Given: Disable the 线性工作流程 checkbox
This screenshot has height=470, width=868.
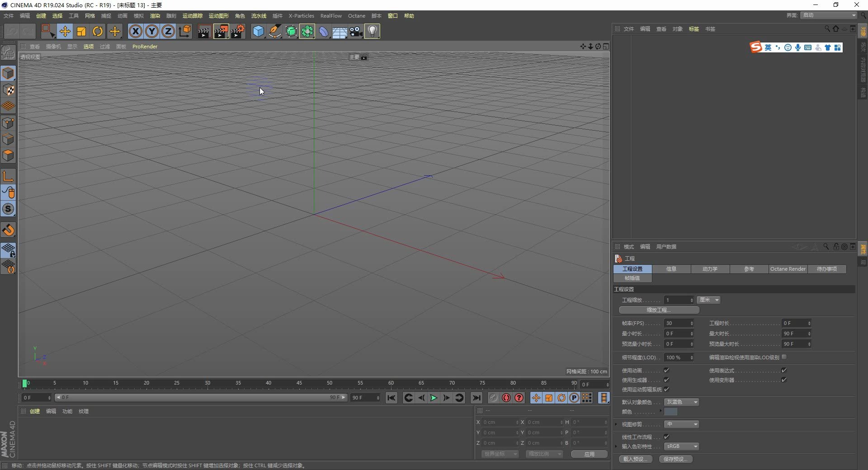Looking at the screenshot, I should point(666,437).
